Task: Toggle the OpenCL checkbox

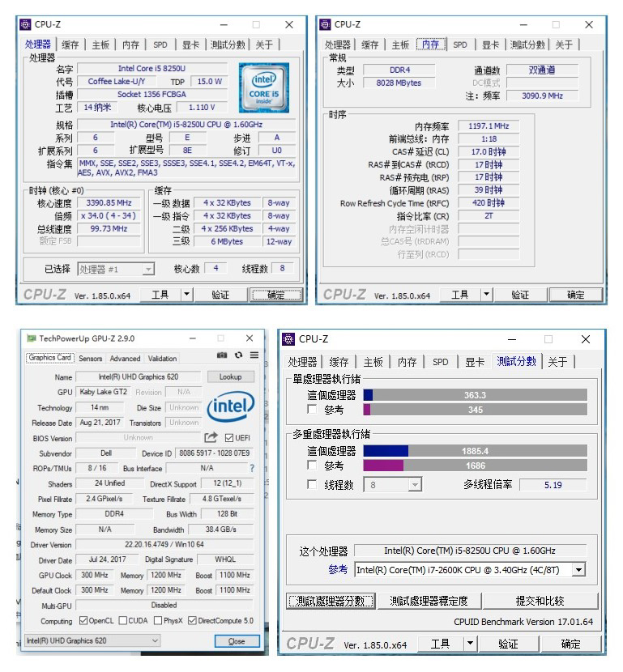Action: 83,620
